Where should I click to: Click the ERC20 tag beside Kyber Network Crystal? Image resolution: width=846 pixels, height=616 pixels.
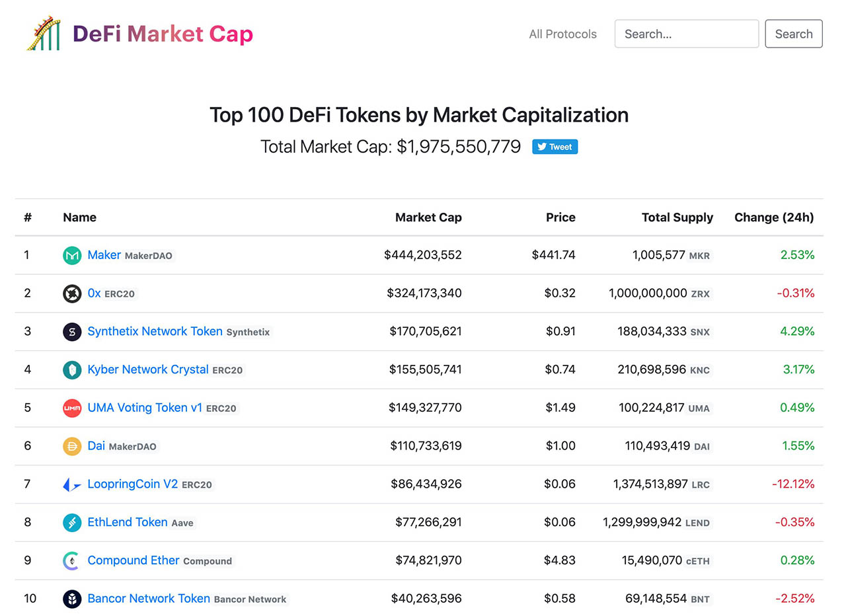[227, 371]
